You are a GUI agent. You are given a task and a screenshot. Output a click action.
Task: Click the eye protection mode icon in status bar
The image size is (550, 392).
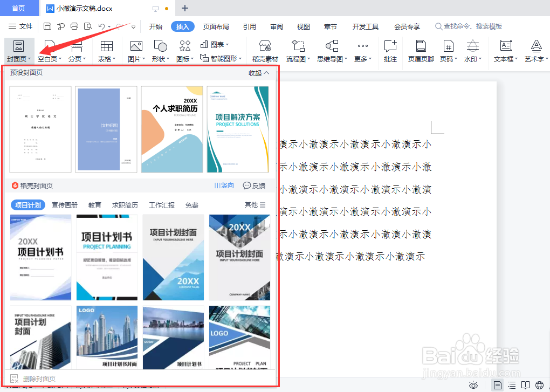pyautogui.click(x=473, y=386)
